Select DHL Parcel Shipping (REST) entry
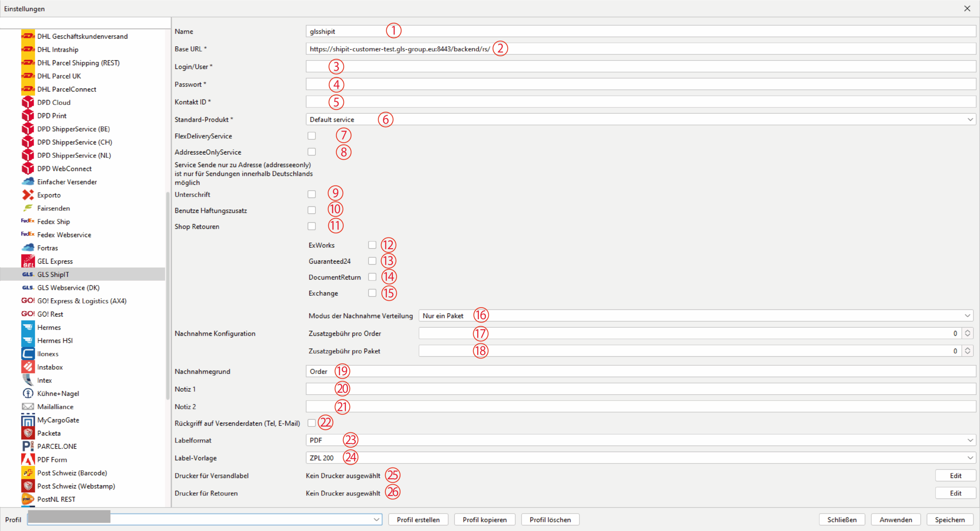 [78, 63]
